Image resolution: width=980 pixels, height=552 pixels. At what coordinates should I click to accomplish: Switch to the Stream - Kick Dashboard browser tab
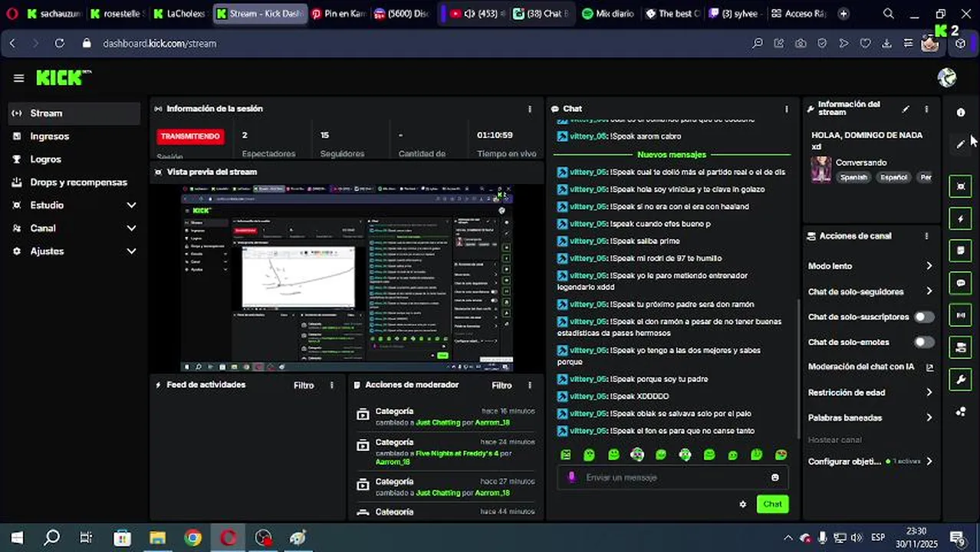259,14
